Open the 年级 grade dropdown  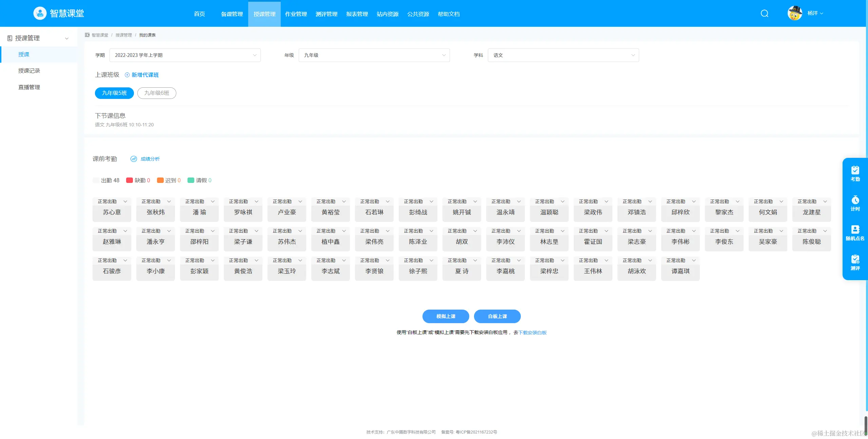[374, 55]
